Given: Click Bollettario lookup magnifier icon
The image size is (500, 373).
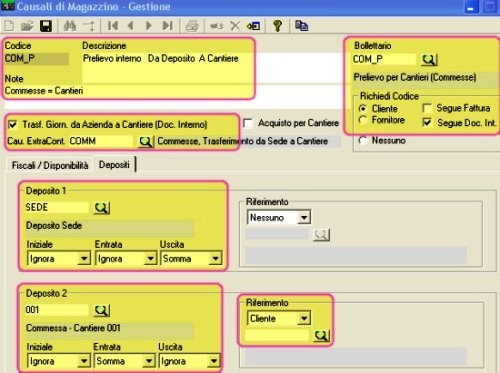Looking at the screenshot, I should [429, 60].
